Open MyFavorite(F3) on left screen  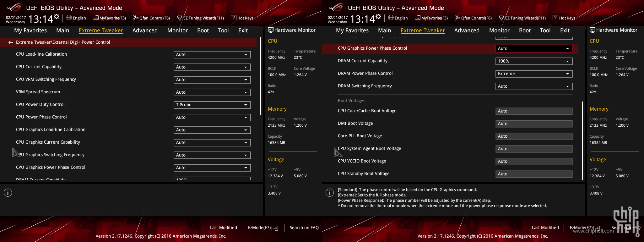(x=109, y=18)
